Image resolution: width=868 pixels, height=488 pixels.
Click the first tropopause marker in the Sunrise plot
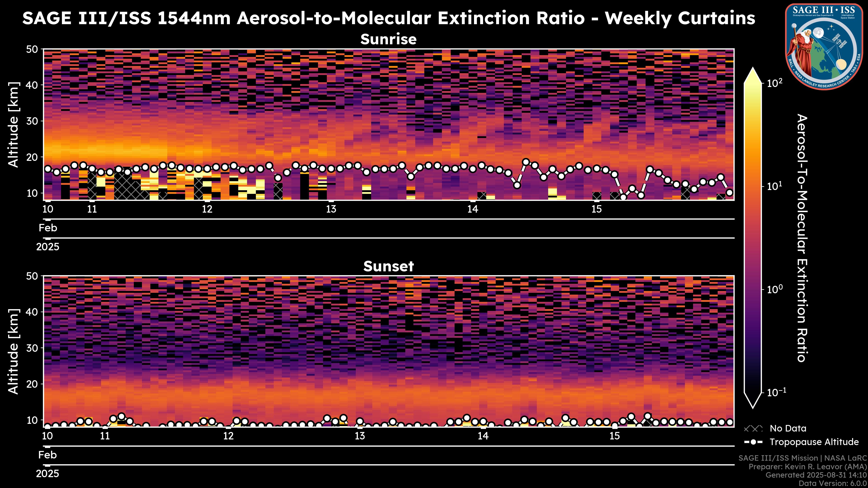[48, 169]
